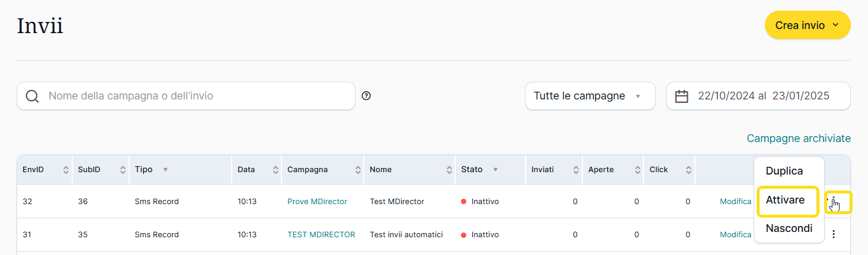Viewport: 868px width, 255px height.
Task: Open three-dot menu for Test invii automatici
Action: [x=834, y=234]
